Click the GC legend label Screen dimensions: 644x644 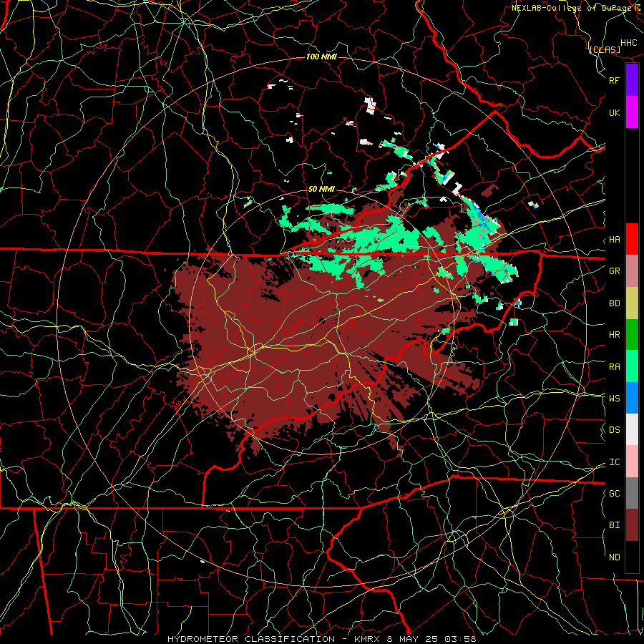[x=615, y=493]
